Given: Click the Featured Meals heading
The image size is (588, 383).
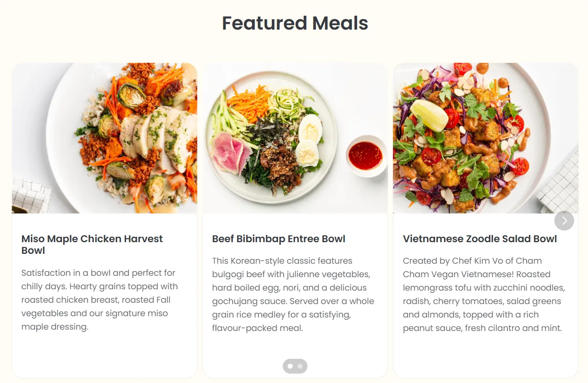Looking at the screenshot, I should (x=295, y=23).
